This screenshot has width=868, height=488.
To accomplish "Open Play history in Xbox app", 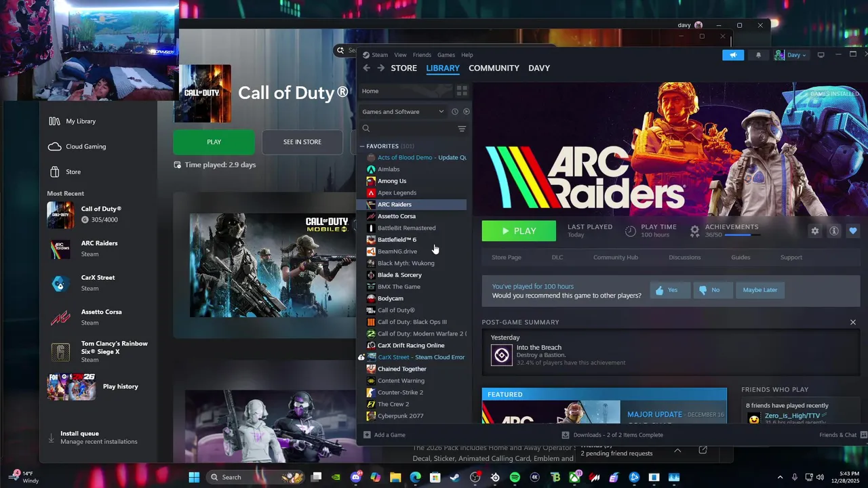I will click(x=99, y=386).
